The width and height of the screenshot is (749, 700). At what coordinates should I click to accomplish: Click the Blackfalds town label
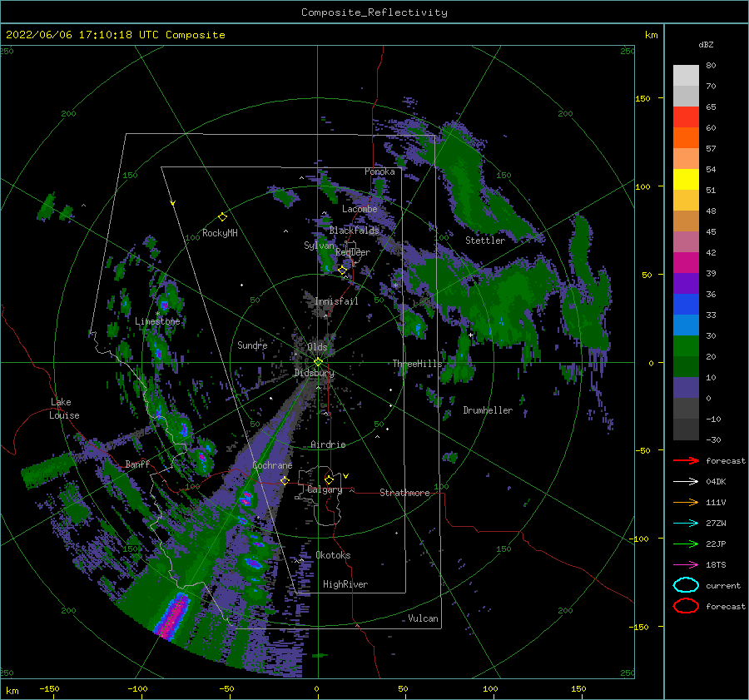pos(354,231)
